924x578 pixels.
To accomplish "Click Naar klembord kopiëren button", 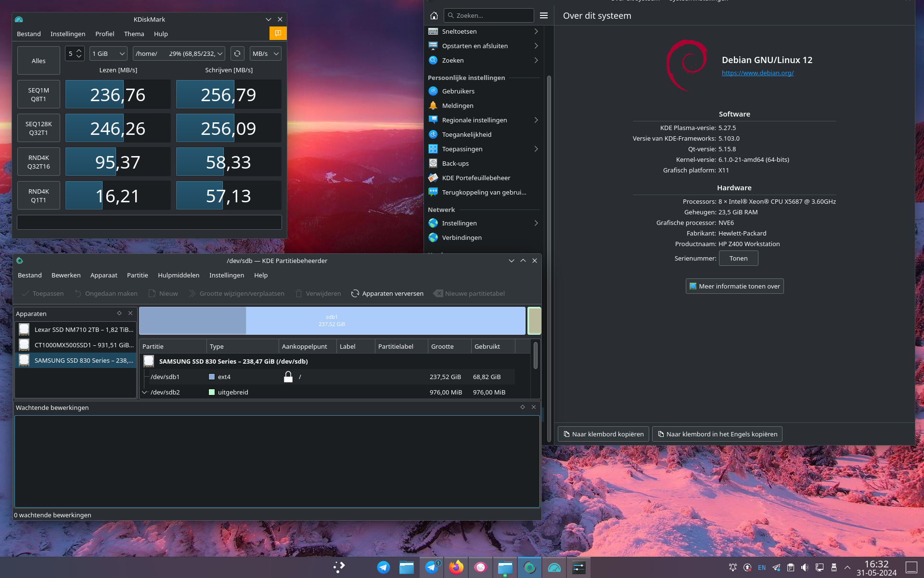I will [x=603, y=434].
